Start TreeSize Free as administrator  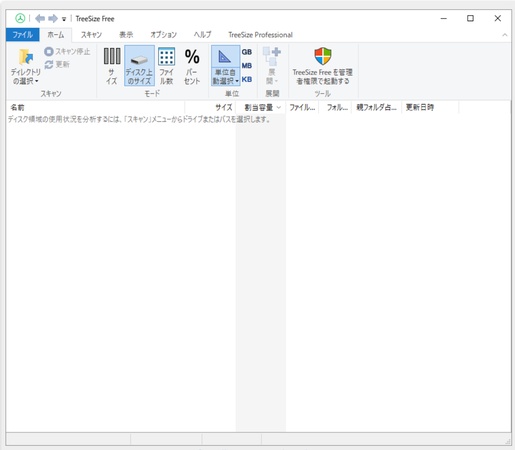pyautogui.click(x=323, y=66)
